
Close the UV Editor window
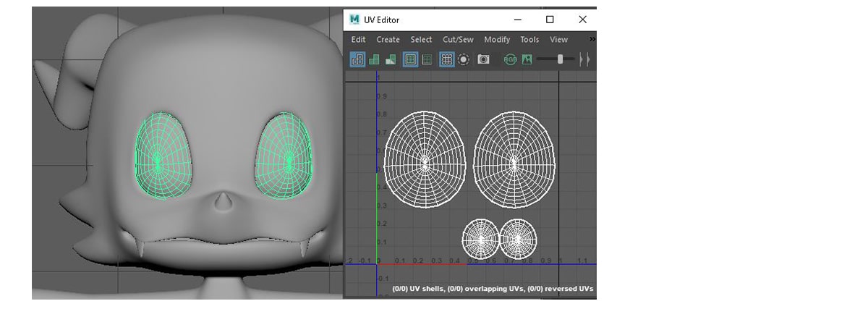582,20
